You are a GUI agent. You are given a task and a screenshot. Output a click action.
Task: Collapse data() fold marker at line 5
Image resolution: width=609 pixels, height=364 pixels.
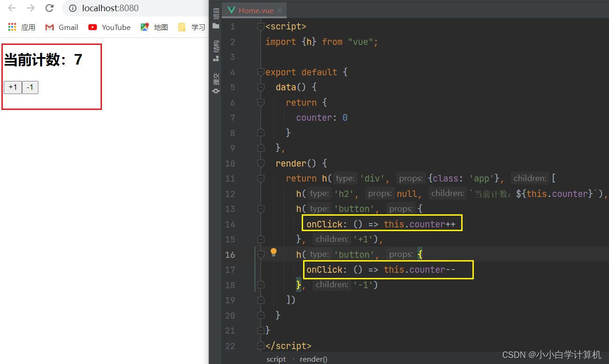(x=261, y=87)
